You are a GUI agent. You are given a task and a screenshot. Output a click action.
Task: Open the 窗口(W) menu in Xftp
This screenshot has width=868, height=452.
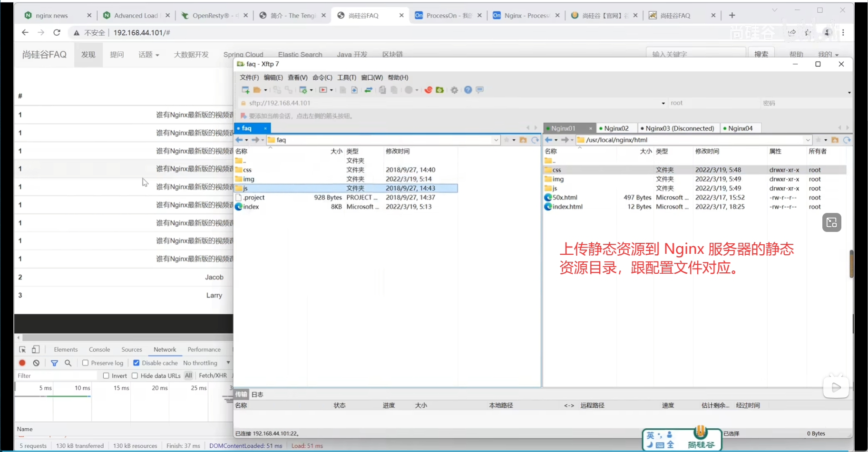pos(372,77)
